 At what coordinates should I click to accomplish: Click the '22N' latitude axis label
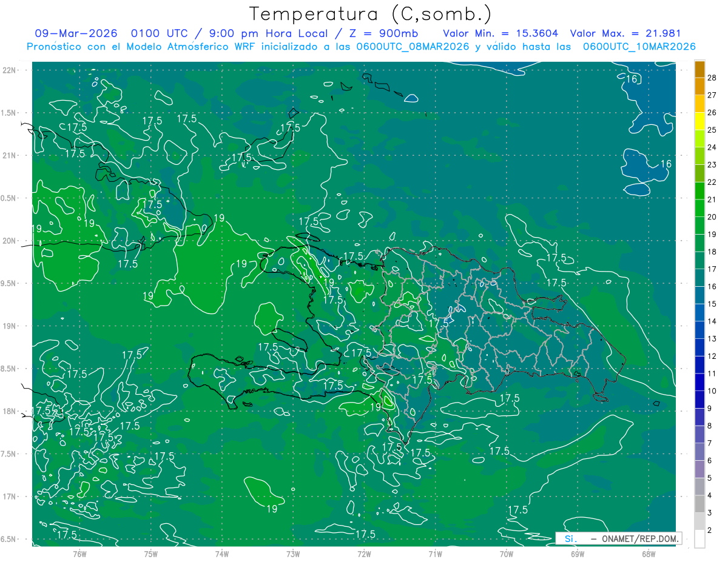click(9, 70)
